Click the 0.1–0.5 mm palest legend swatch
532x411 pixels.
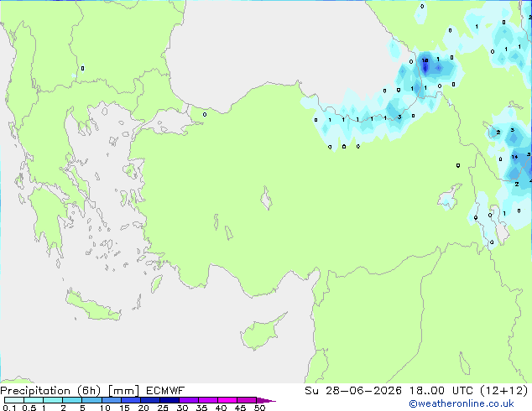point(14,400)
